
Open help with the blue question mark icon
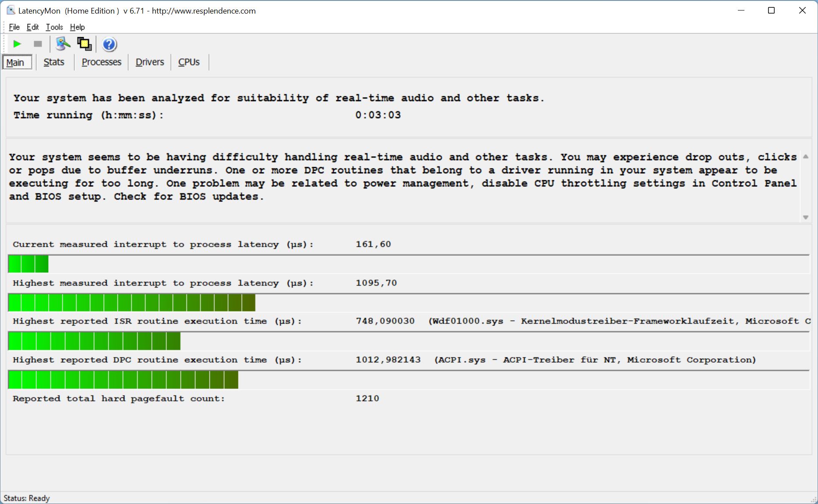point(109,44)
